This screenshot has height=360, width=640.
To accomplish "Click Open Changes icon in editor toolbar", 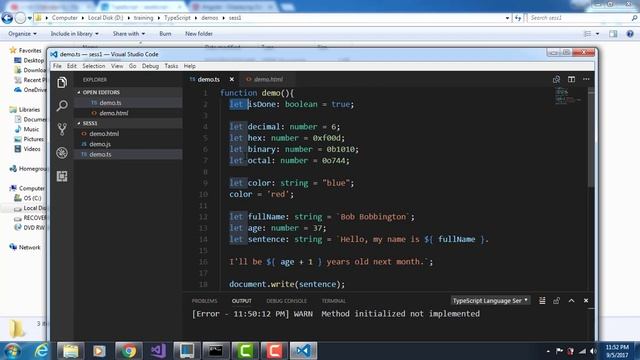I will click(x=556, y=79).
